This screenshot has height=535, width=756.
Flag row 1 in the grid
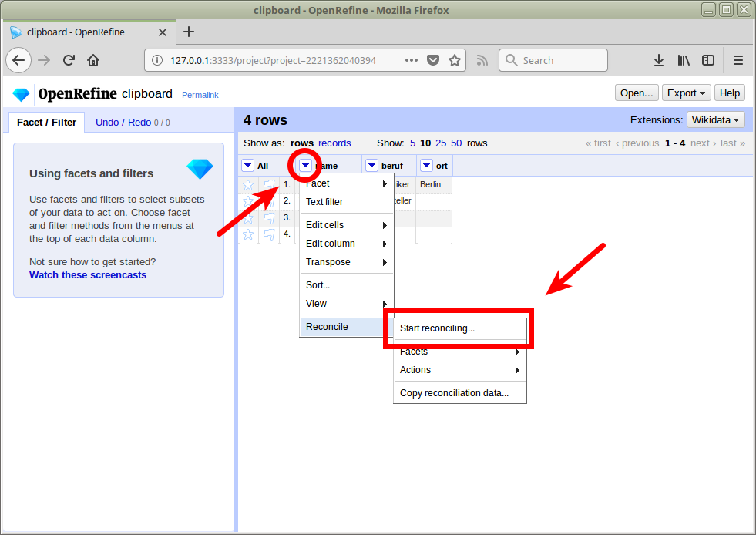tap(268, 185)
